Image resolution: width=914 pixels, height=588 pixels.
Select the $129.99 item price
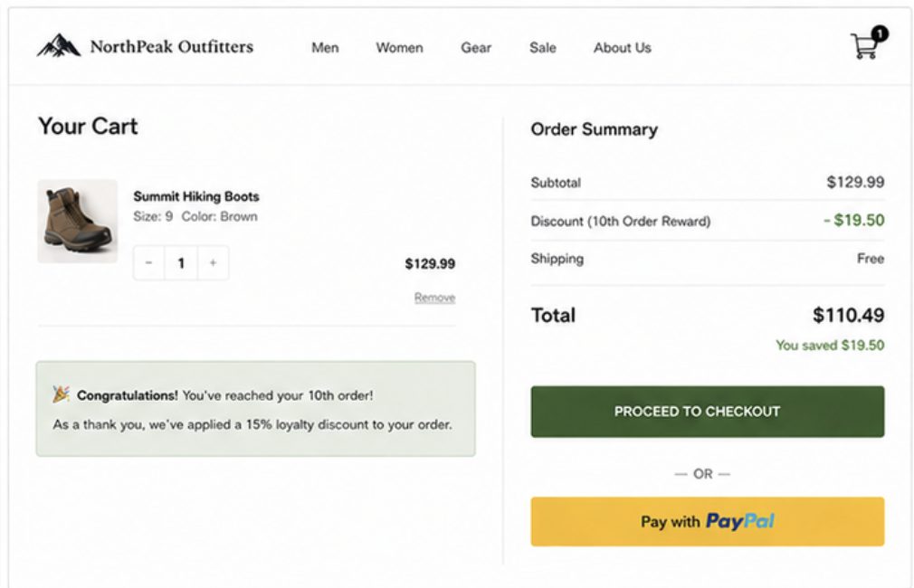430,263
